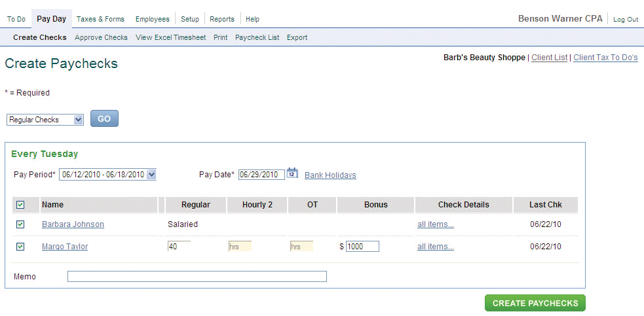Screen dimensions: 644x316
Task: Open Barbara Johnson's employee link
Action: coord(73,224)
